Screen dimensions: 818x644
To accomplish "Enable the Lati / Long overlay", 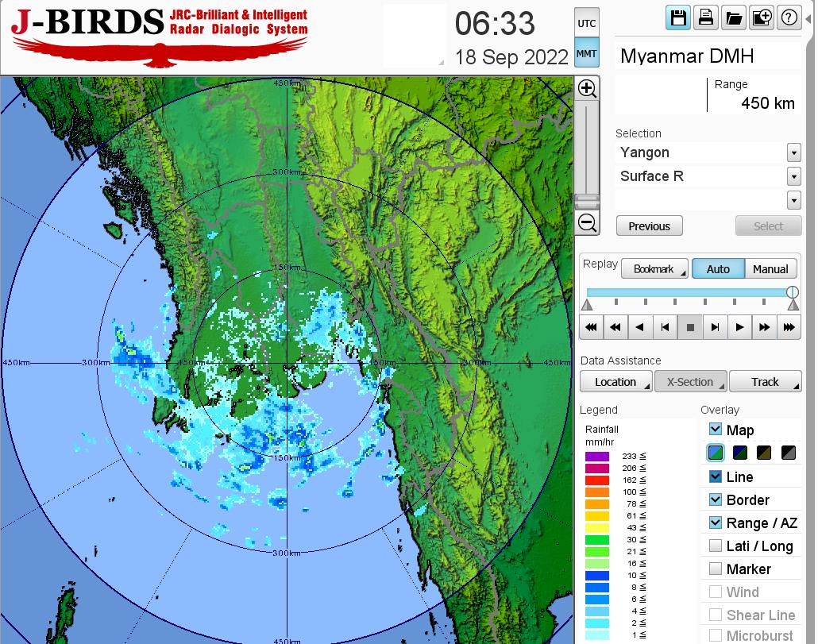I will pos(716,546).
